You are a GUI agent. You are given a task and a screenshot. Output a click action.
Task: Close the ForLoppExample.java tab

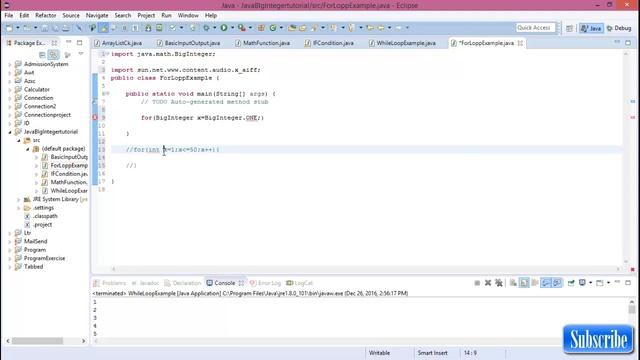(x=520, y=43)
